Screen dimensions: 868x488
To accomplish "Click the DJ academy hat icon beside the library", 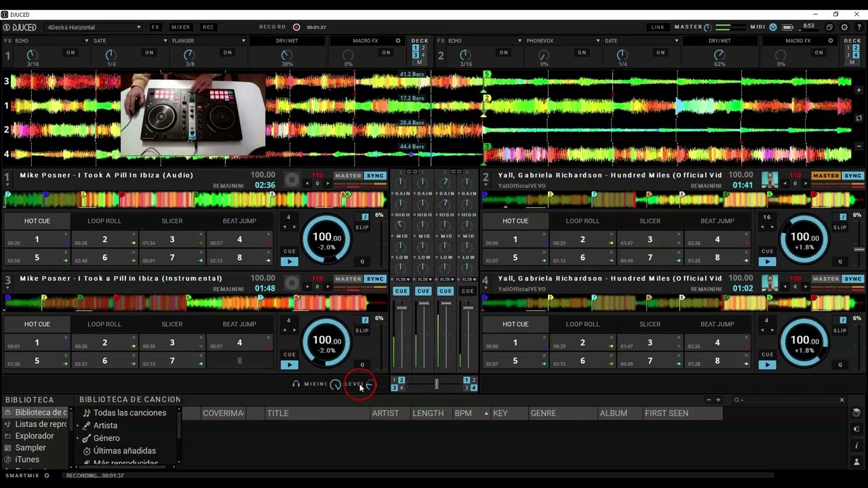I will (x=856, y=412).
